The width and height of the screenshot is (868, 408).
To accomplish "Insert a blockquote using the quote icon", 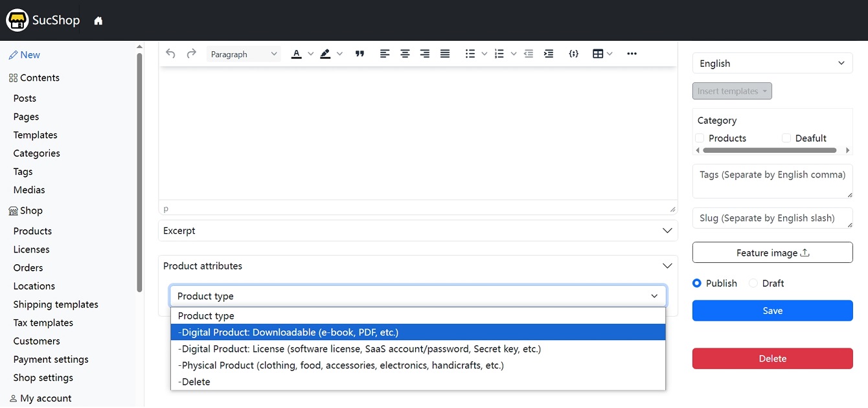I will pos(360,54).
